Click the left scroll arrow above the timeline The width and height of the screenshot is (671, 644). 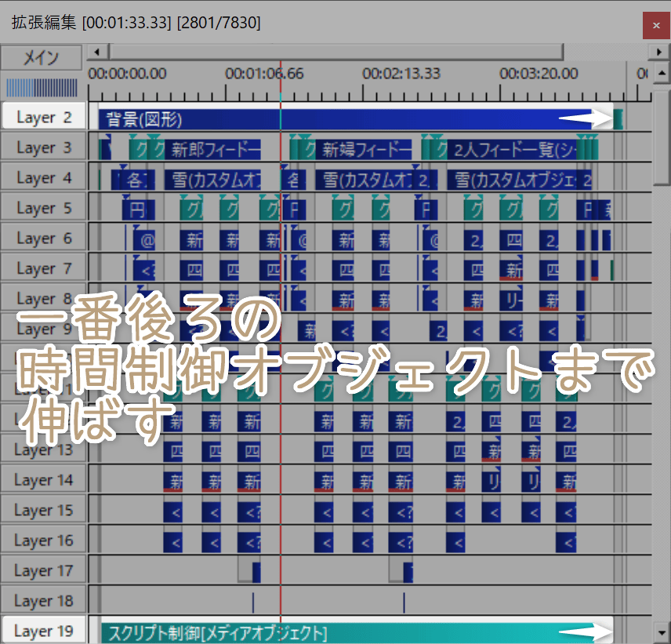(x=97, y=52)
